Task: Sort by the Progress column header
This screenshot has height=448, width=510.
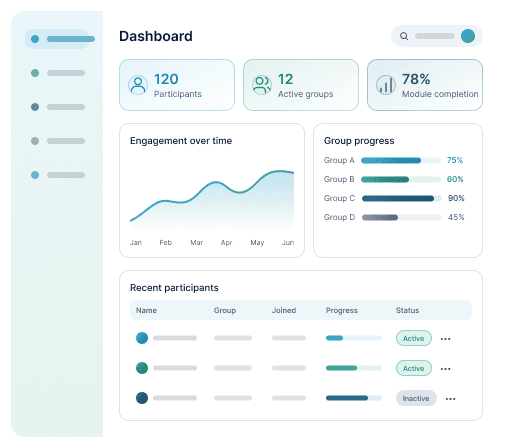Action: tap(342, 310)
